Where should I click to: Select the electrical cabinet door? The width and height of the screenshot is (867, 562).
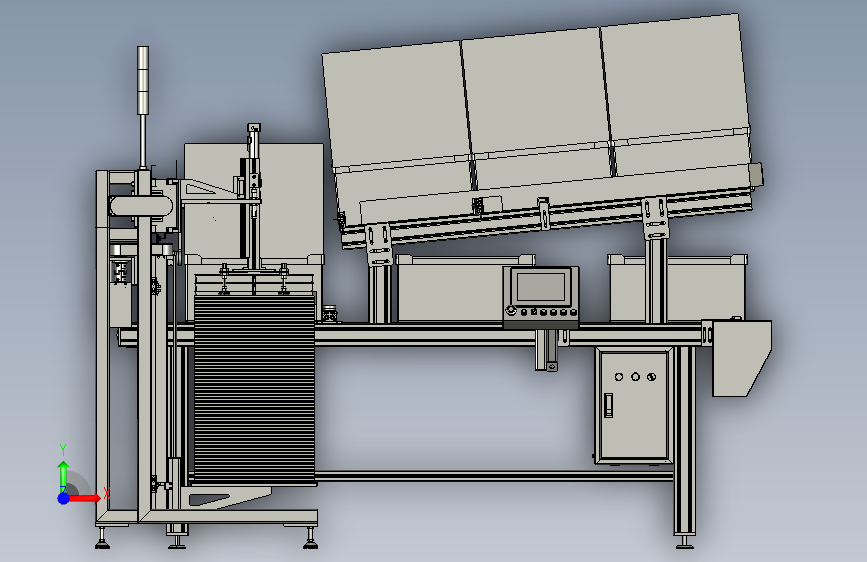point(634,405)
